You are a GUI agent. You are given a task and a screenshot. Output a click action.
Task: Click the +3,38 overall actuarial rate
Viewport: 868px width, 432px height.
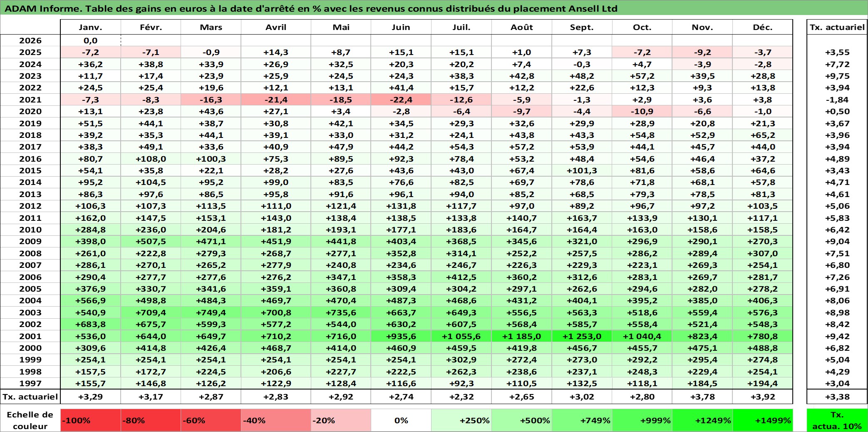click(x=837, y=397)
